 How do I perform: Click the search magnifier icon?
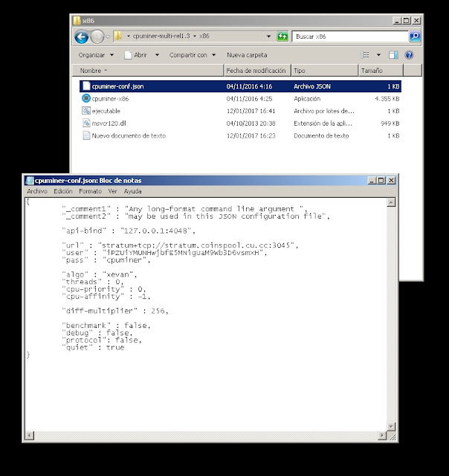415,36
